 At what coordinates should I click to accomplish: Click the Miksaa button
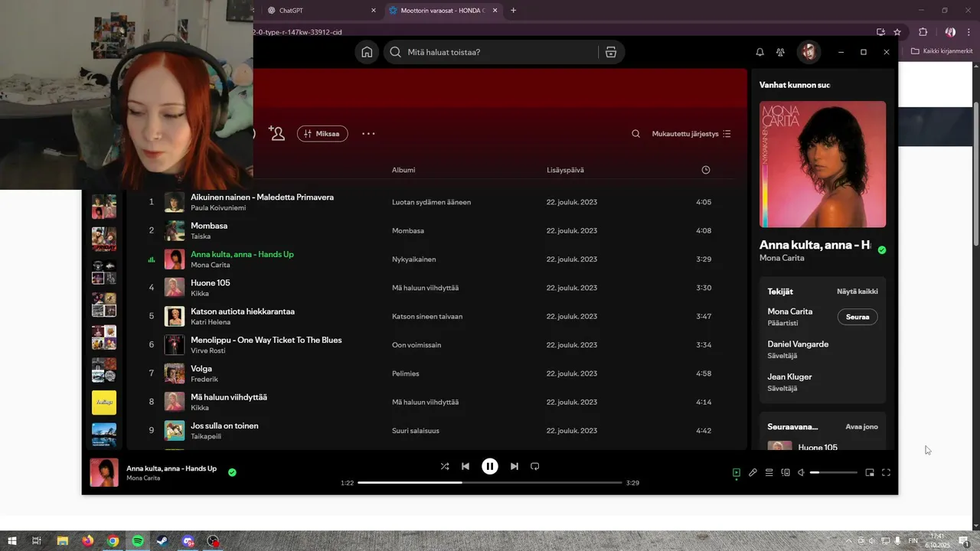(322, 134)
